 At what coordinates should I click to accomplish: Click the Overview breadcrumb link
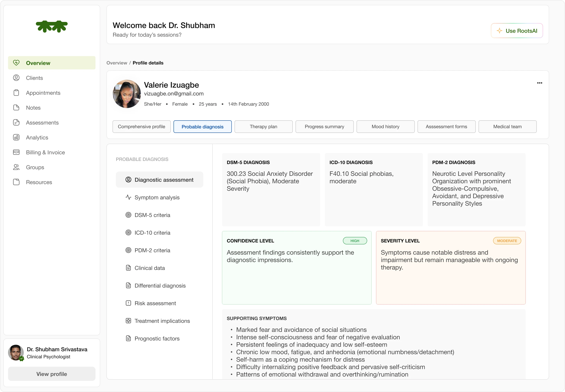click(117, 63)
